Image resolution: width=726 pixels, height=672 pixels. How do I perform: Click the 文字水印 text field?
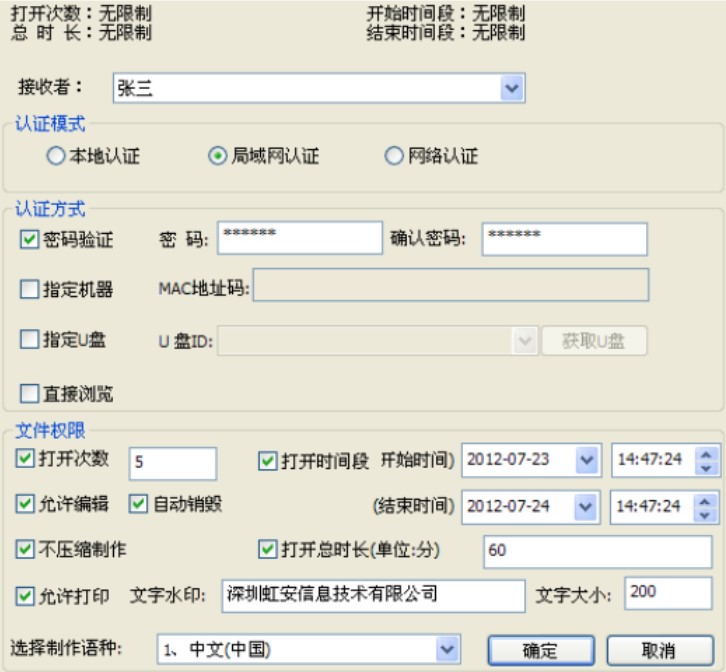tap(372, 595)
